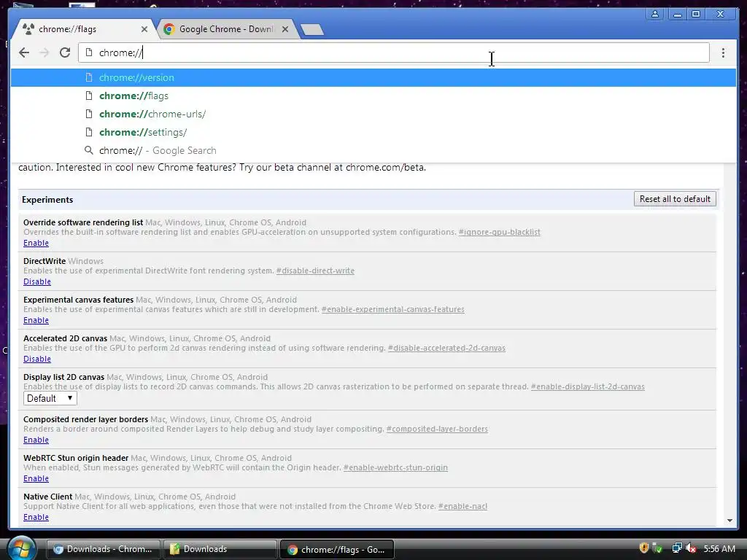Open the Windows Start orb
The height and width of the screenshot is (560, 747).
click(x=21, y=548)
